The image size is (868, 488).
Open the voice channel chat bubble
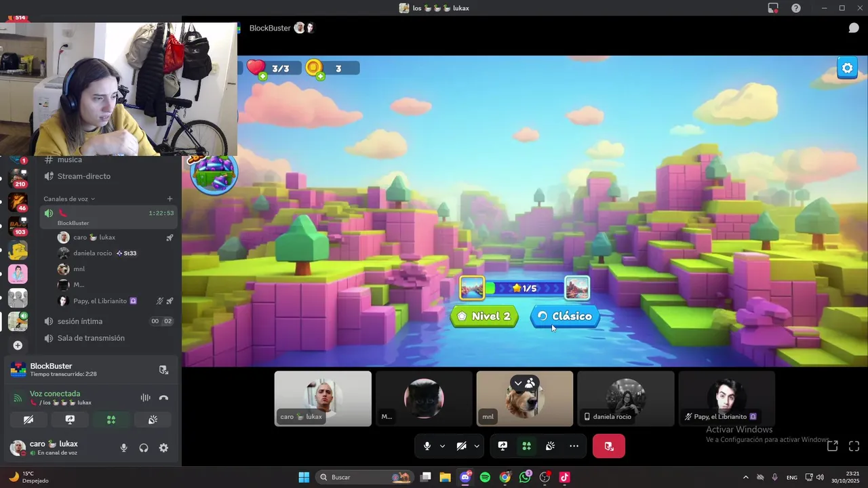(854, 28)
